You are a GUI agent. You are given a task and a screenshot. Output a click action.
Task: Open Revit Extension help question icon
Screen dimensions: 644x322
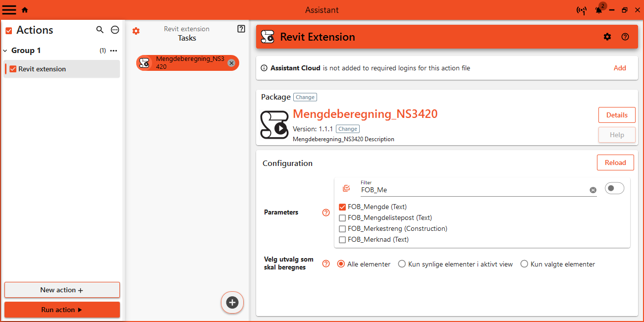(625, 37)
